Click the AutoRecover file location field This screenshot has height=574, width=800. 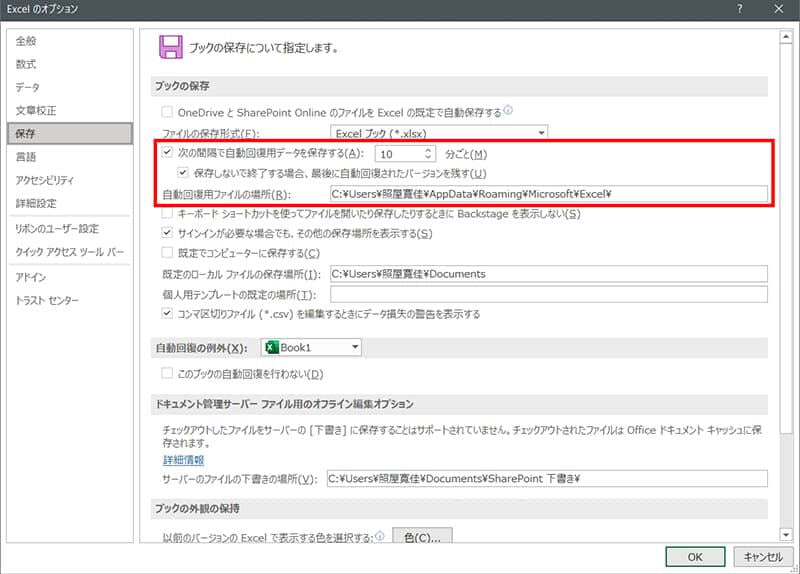tap(548, 194)
